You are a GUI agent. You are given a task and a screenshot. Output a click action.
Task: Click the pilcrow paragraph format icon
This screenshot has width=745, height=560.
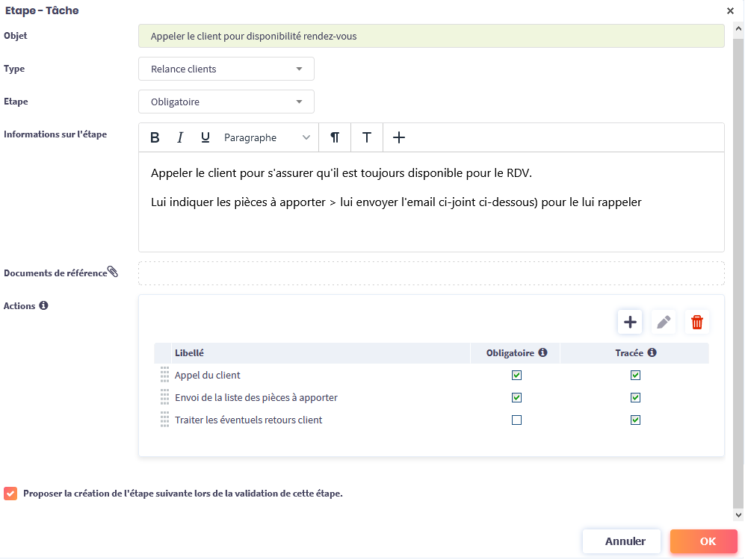pyautogui.click(x=335, y=137)
